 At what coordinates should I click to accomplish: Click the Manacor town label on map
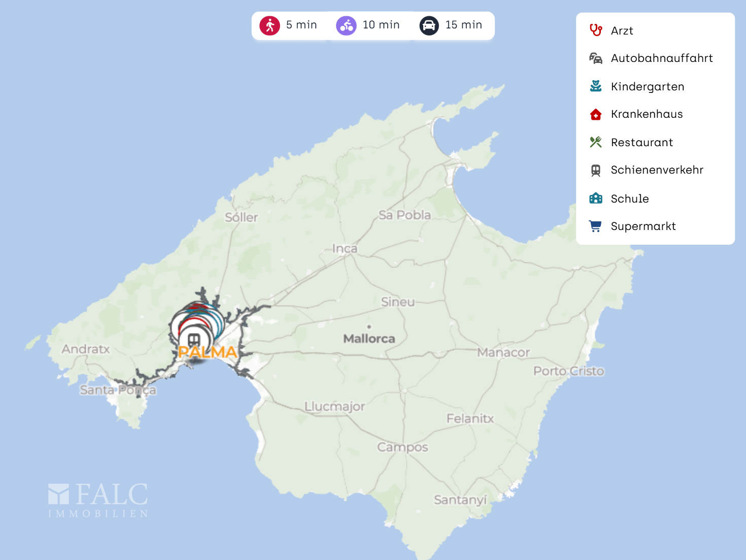click(x=503, y=352)
